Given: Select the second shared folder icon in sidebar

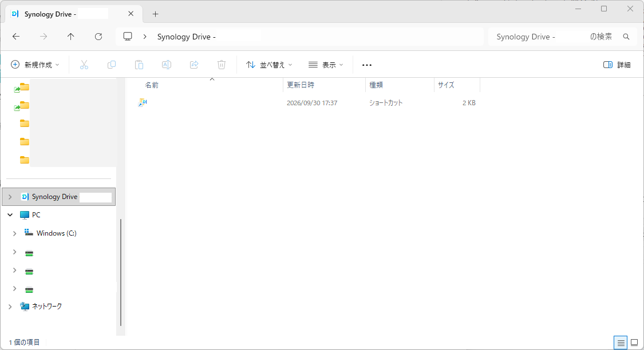Looking at the screenshot, I should coord(22,106).
